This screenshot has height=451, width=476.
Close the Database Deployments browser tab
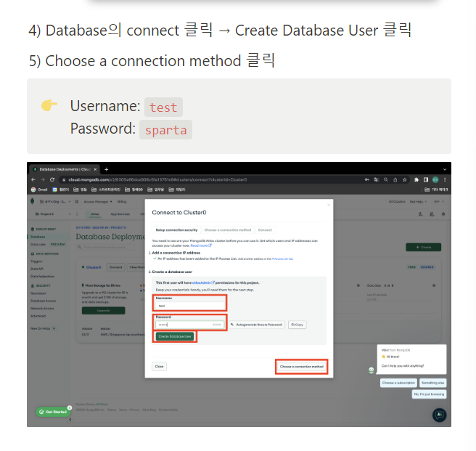(95, 170)
